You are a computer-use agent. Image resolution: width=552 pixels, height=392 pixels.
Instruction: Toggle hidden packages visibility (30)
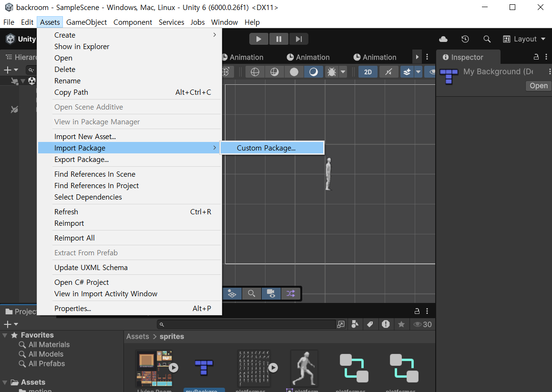[422, 324]
